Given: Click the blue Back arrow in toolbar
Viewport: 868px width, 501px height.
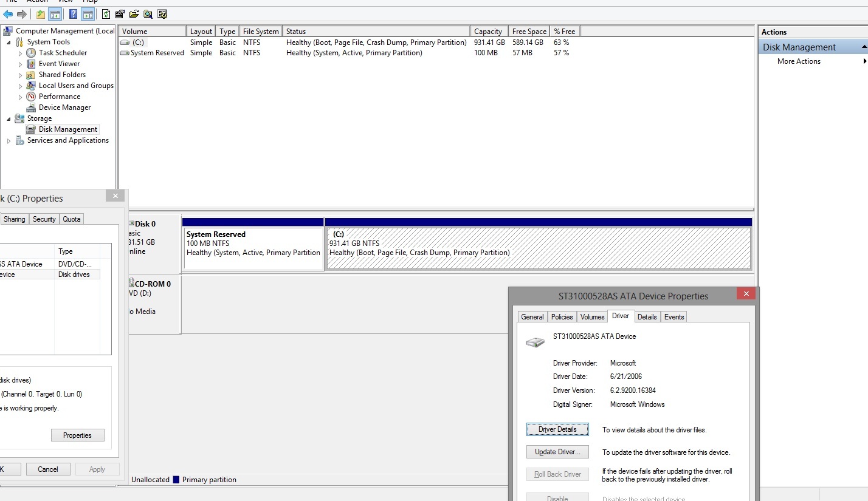Looking at the screenshot, I should [8, 14].
